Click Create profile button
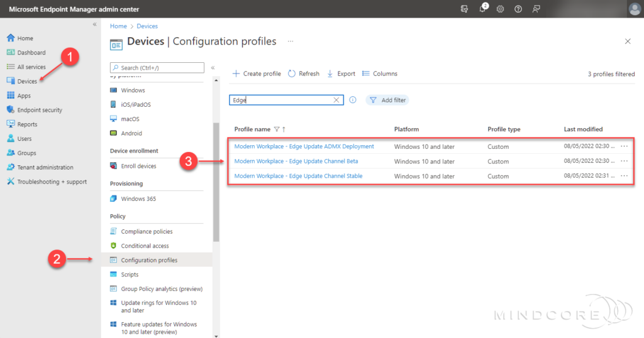 coord(257,74)
